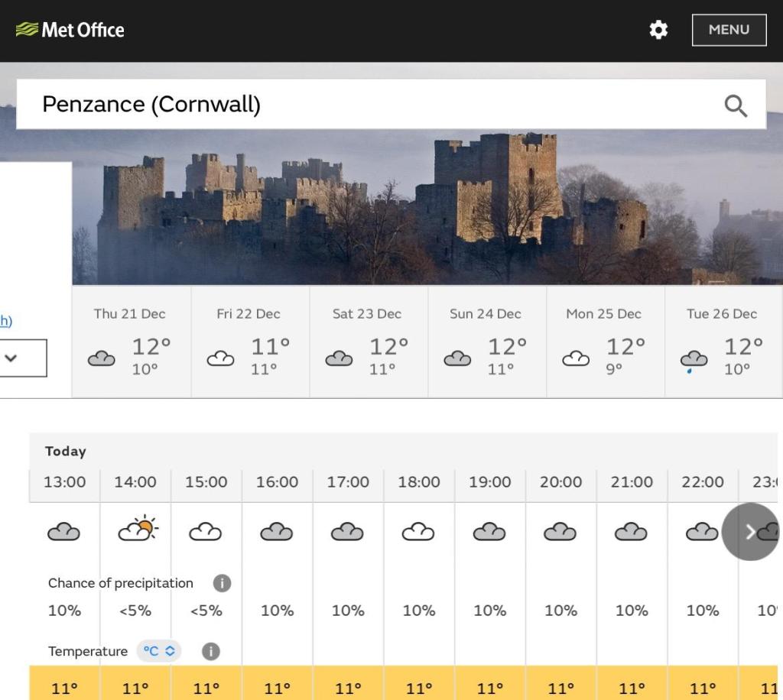783x700 pixels.
Task: Click the 13:00 cloudy weather icon
Action: 64,531
